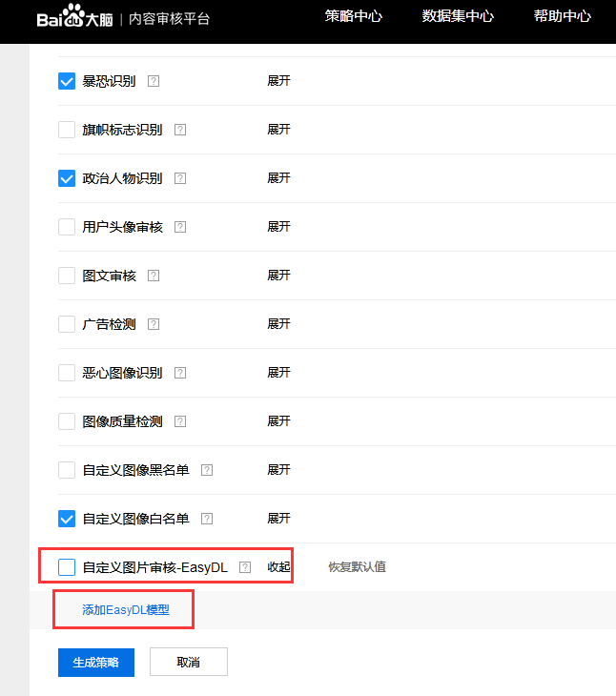The width and height of the screenshot is (616, 696).
Task: Expand 自定义图像白名单 settings via 展开
Action: coord(278,518)
